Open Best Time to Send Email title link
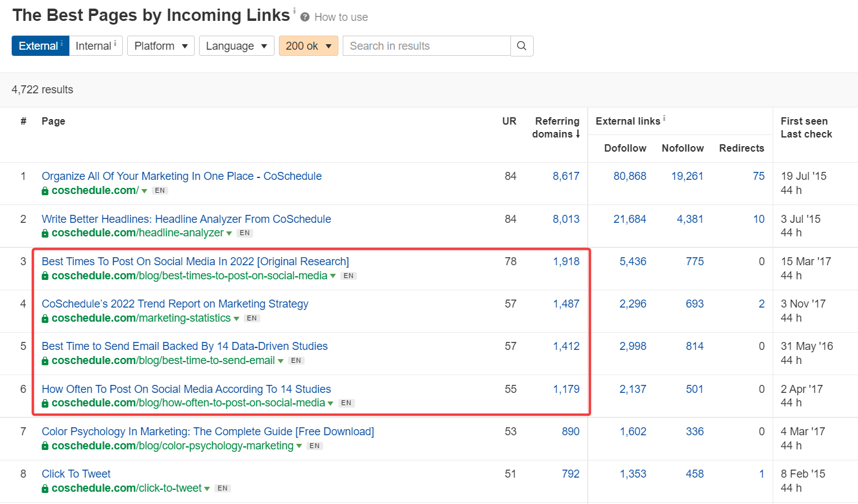The height and width of the screenshot is (504, 858). (x=185, y=346)
